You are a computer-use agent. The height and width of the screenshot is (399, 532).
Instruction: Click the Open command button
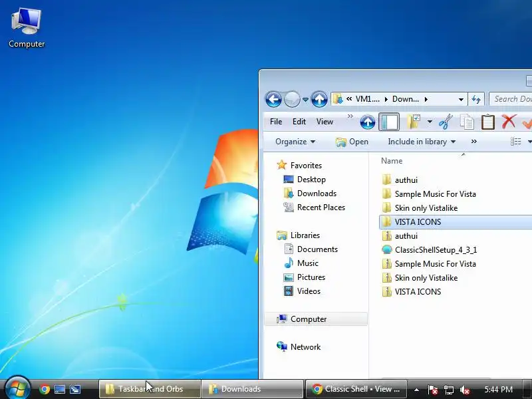[352, 142]
